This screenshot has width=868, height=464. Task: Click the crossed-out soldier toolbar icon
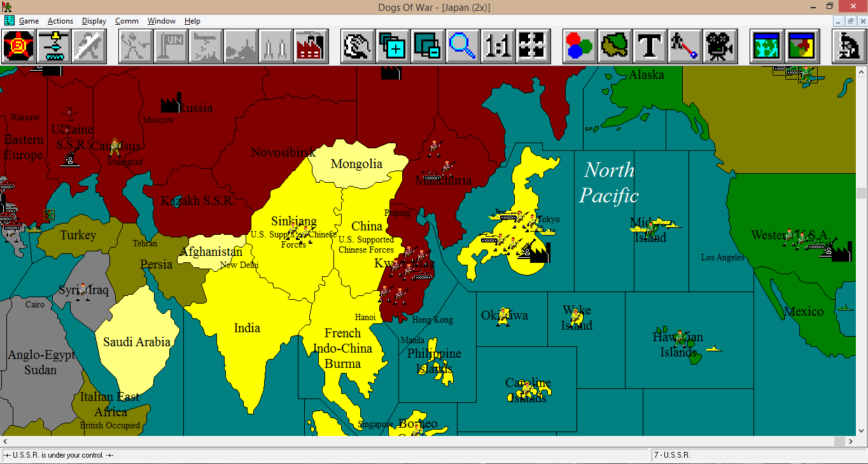(x=88, y=46)
